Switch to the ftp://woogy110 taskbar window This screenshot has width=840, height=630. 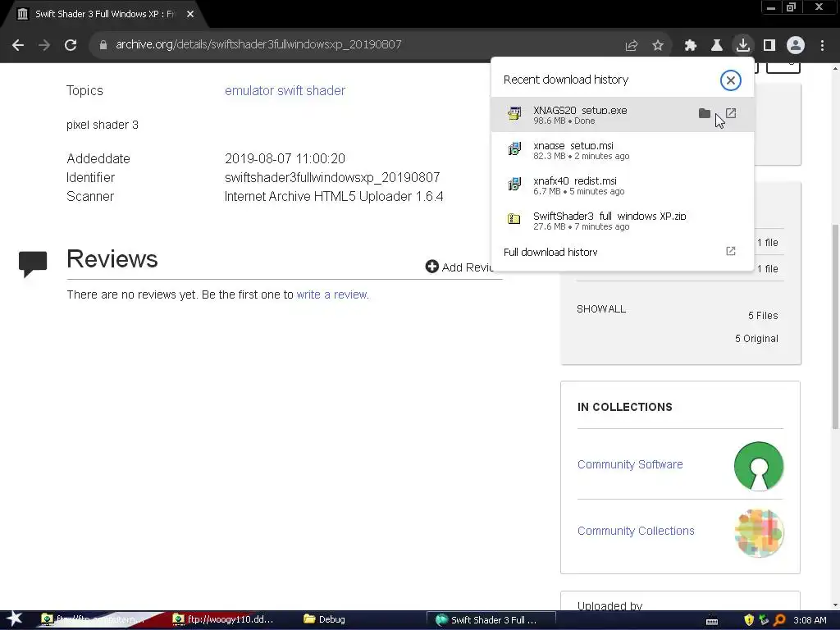coord(225,620)
